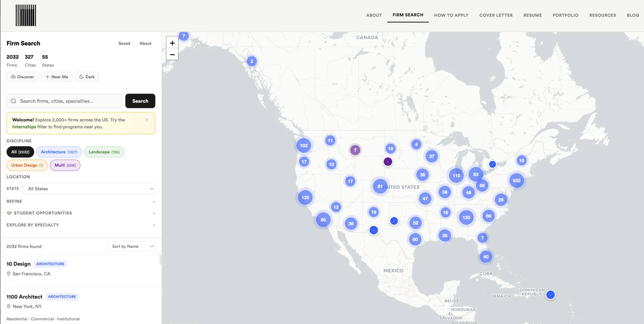Screen dimensions: 644x324
Task: Click the Architecture tag beside 1100 Architect
Action: (62, 297)
